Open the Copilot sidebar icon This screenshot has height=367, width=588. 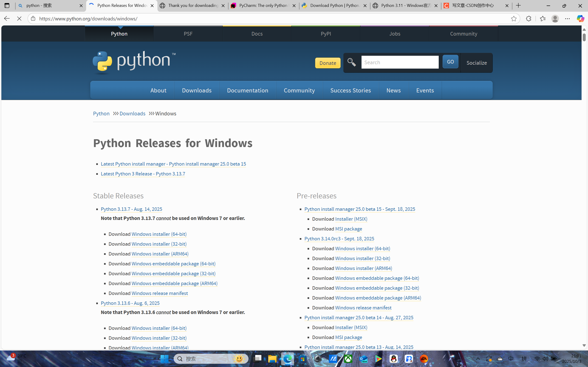[x=580, y=19]
